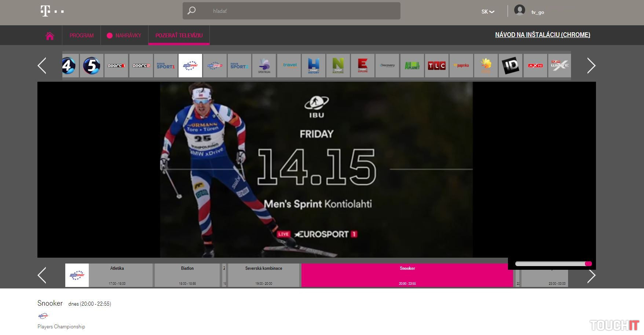Image resolution: width=644 pixels, height=335 pixels.
Task: Expand the SK language dropdown
Action: point(488,12)
